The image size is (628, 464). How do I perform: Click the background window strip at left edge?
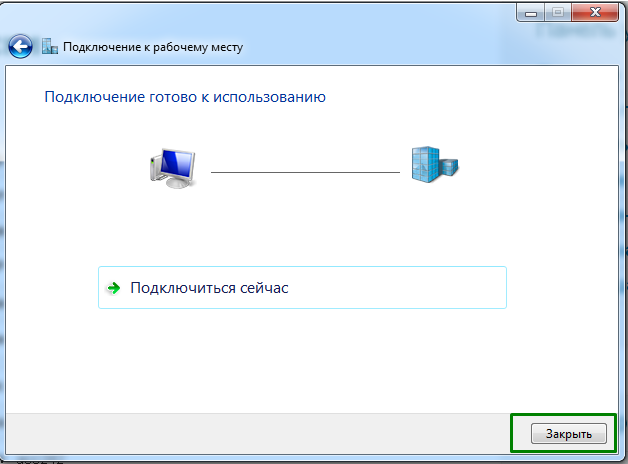click(2, 250)
